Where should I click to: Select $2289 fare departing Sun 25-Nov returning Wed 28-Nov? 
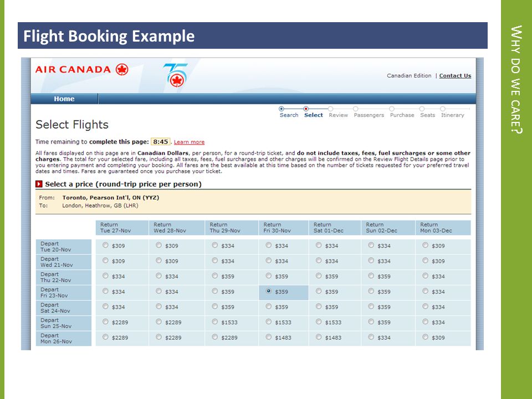click(x=159, y=321)
